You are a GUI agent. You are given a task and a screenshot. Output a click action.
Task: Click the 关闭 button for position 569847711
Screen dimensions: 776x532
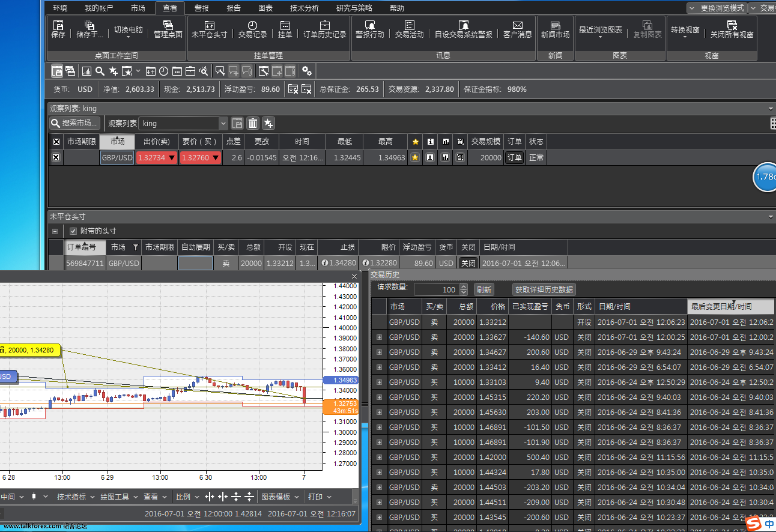pyautogui.click(x=468, y=263)
